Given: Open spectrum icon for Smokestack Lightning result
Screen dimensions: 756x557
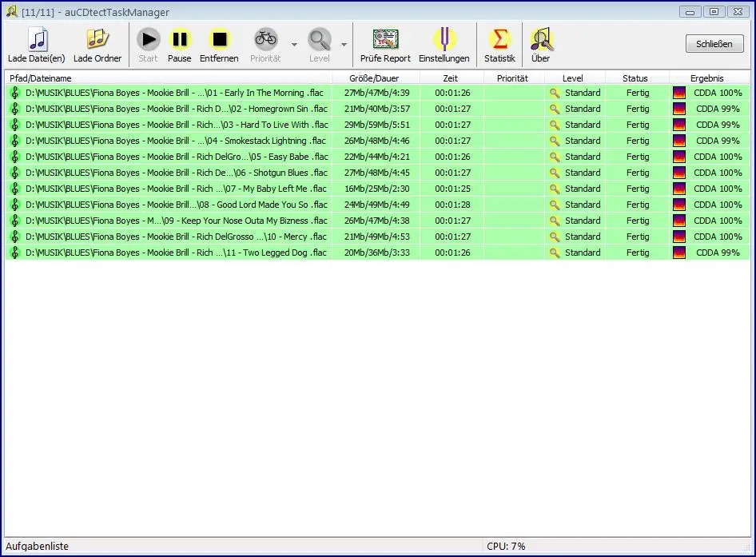Looking at the screenshot, I should click(679, 141).
